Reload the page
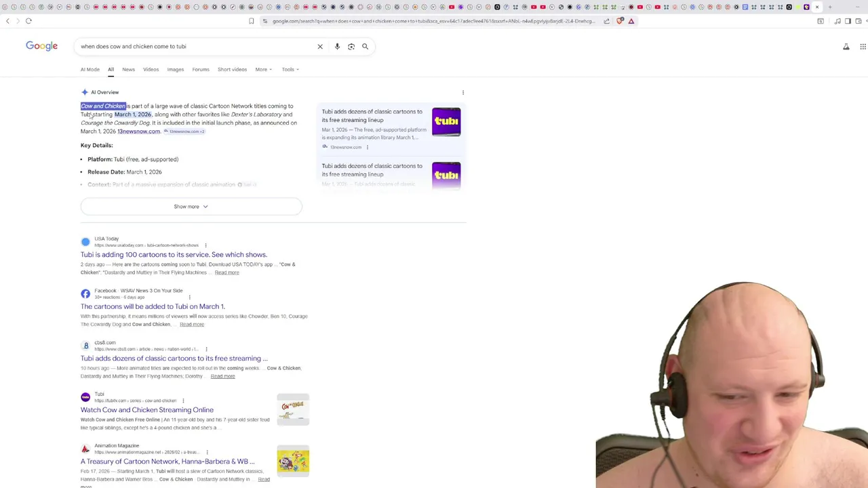This screenshot has width=868, height=488. point(28,21)
